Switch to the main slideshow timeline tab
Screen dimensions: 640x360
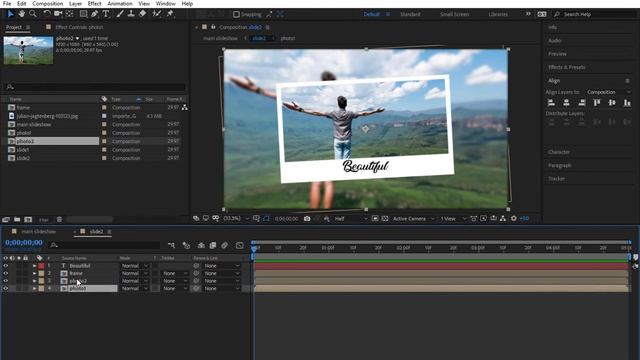click(38, 231)
